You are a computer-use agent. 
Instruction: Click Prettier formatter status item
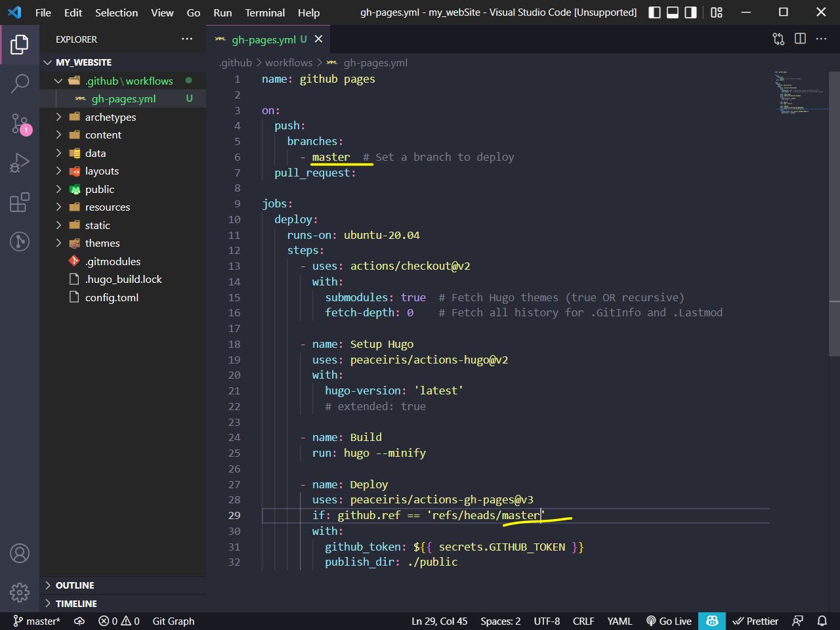755,621
